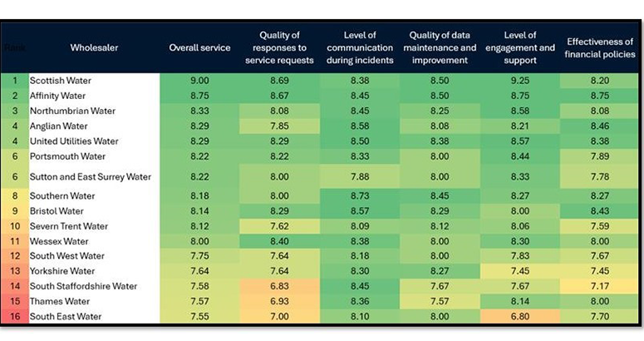Click Quality of data maintenance header
The height and width of the screenshot is (341, 644).
(443, 48)
